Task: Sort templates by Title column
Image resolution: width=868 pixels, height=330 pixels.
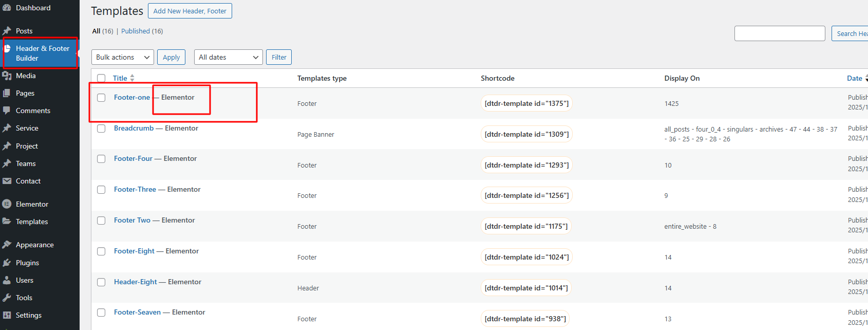Action: (120, 78)
